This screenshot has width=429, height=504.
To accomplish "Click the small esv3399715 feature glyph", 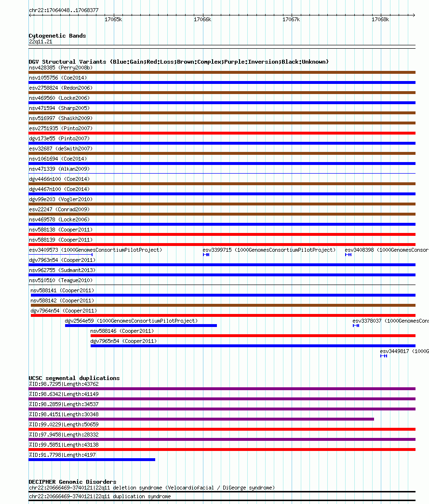I will (206, 255).
